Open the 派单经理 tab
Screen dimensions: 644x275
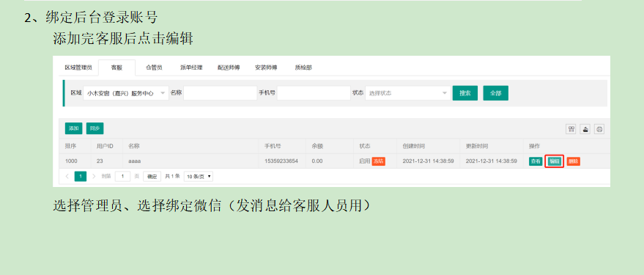(x=191, y=67)
